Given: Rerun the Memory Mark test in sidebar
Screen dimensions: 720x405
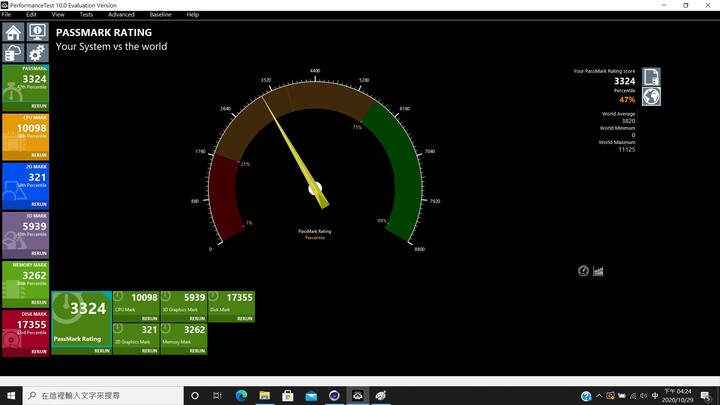Looking at the screenshot, I should pyautogui.click(x=39, y=303).
